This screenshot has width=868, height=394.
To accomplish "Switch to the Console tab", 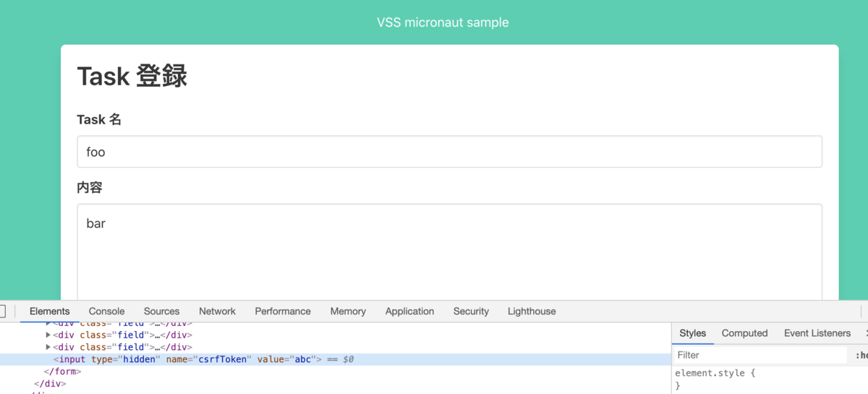I will 106,312.
